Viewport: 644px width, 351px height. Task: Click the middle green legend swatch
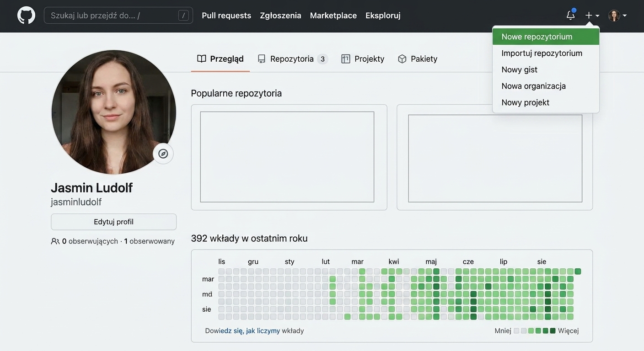(x=538, y=331)
